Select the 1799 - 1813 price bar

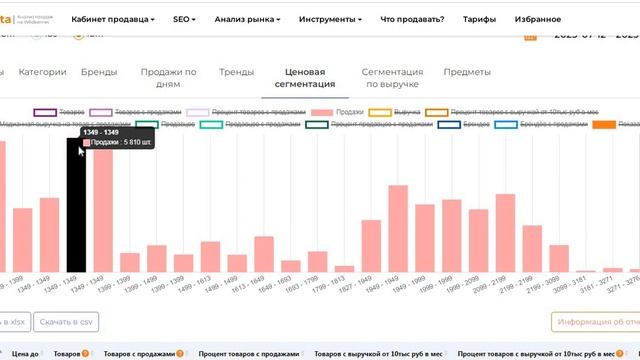344,269
